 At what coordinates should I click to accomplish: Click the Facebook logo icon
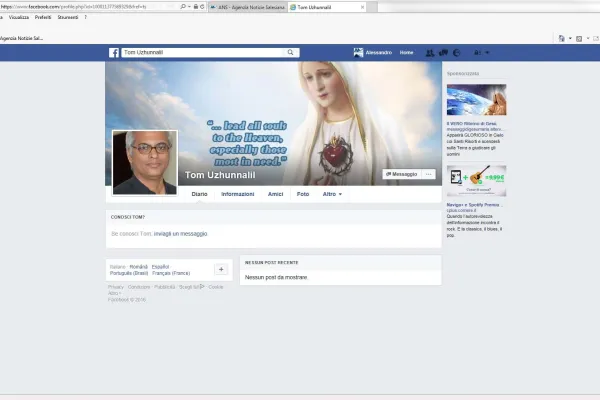pos(114,52)
